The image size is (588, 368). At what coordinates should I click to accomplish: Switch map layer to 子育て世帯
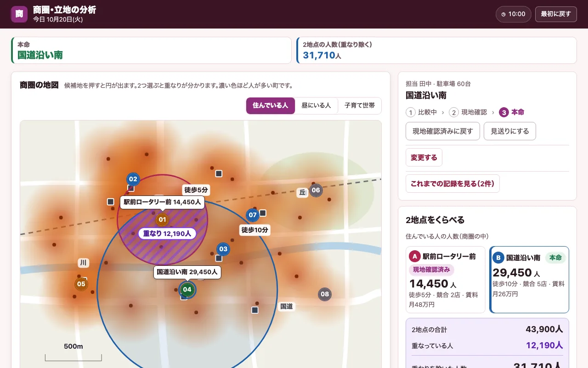coord(360,106)
